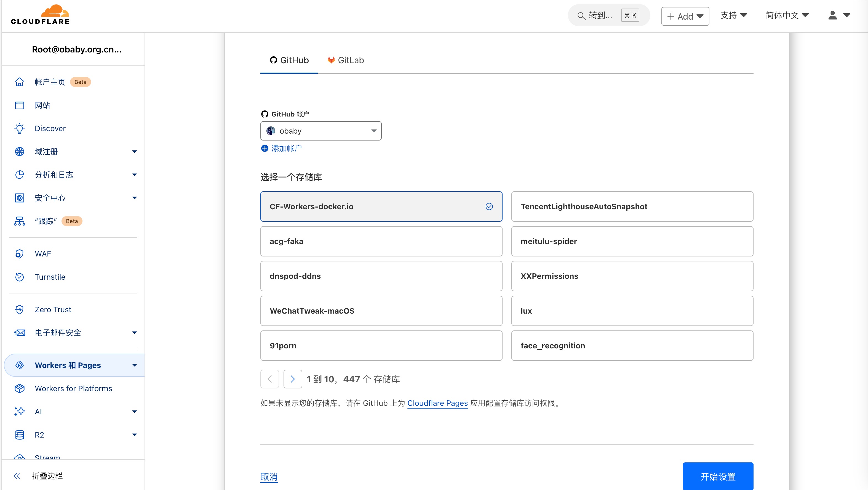868x490 pixels.
Task: Choose the selected CF-Workers-docker.io repository card
Action: pyautogui.click(x=381, y=206)
